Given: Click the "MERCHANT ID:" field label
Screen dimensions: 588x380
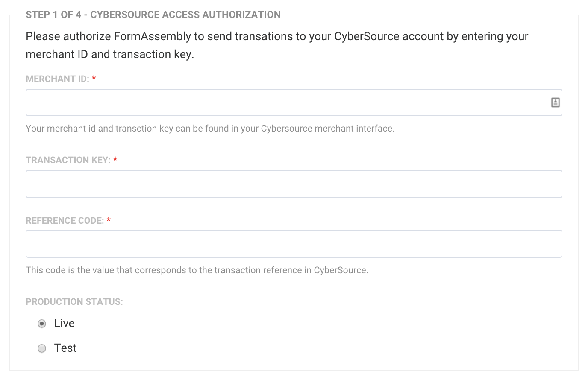Looking at the screenshot, I should (x=57, y=79).
